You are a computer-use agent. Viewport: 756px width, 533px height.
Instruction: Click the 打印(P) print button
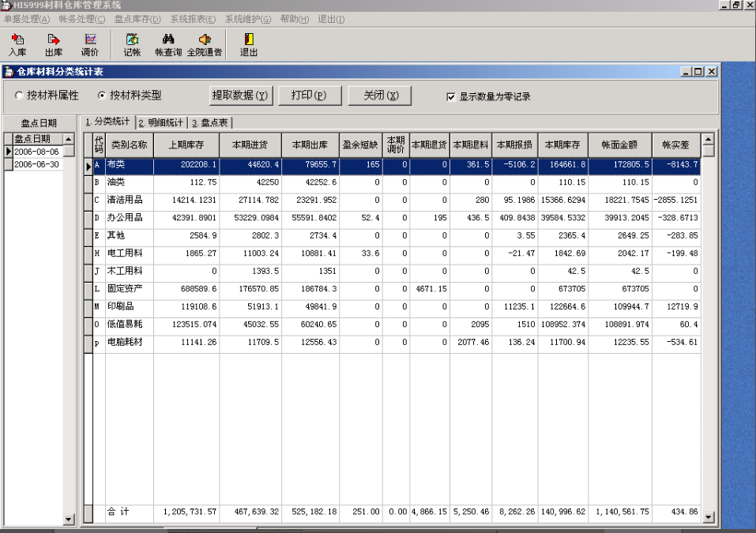point(309,96)
